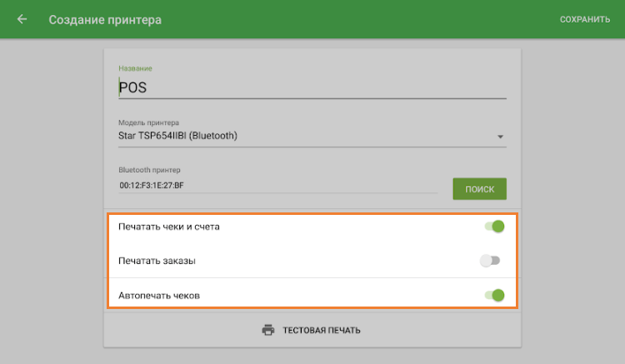Enable the Печатать заказы switch
Viewport: 625px width, 364px height.
(490, 261)
